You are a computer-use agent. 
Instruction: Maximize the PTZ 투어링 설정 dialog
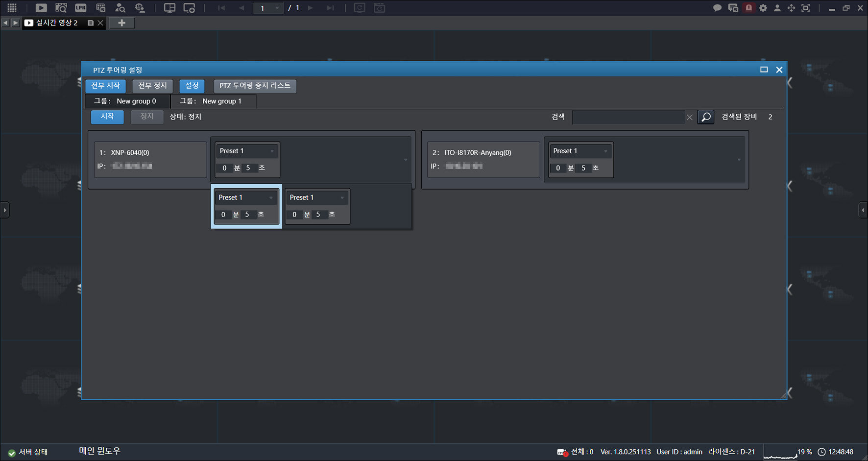click(x=764, y=70)
